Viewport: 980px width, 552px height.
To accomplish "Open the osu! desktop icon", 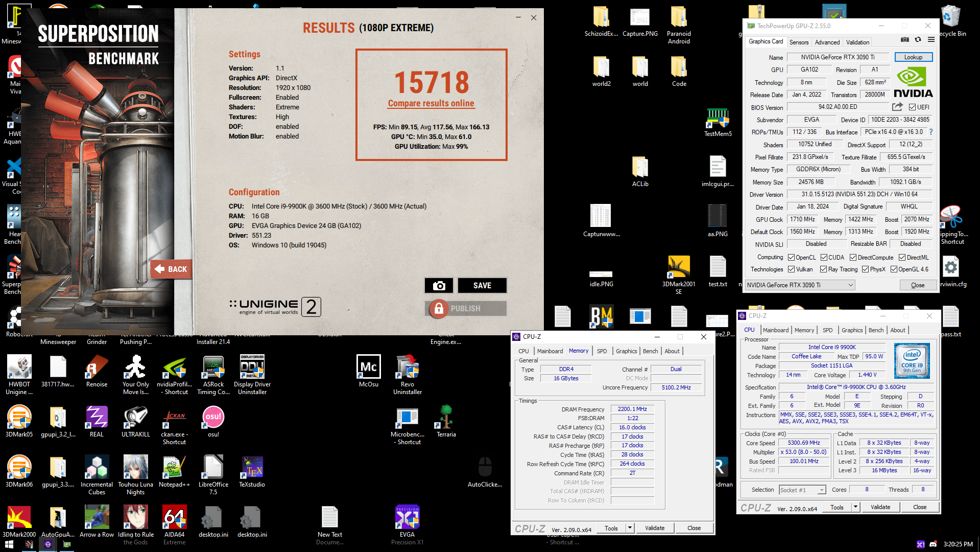I will tap(213, 422).
